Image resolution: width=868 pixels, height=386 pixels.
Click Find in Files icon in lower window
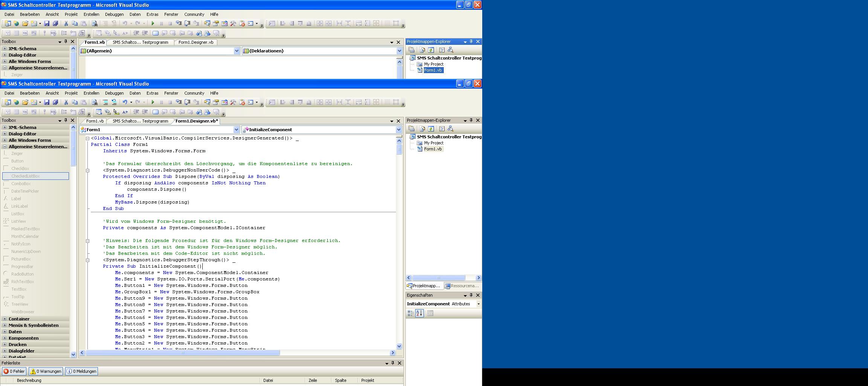tap(95, 102)
